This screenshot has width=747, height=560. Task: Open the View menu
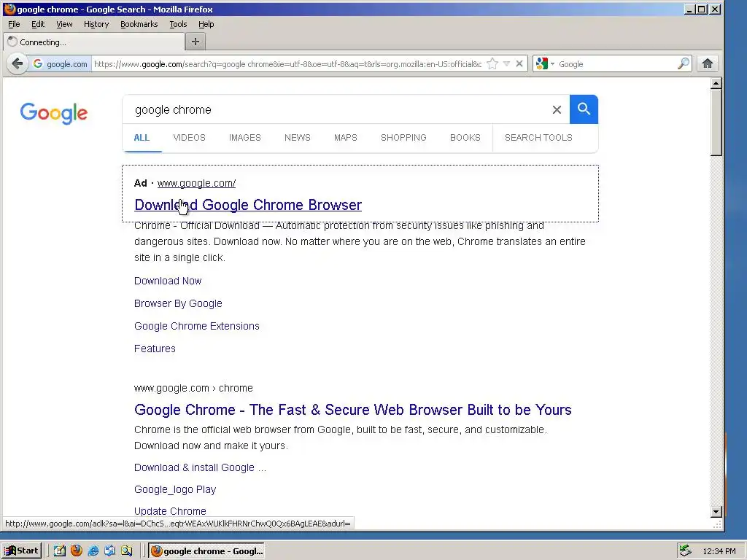click(x=64, y=24)
